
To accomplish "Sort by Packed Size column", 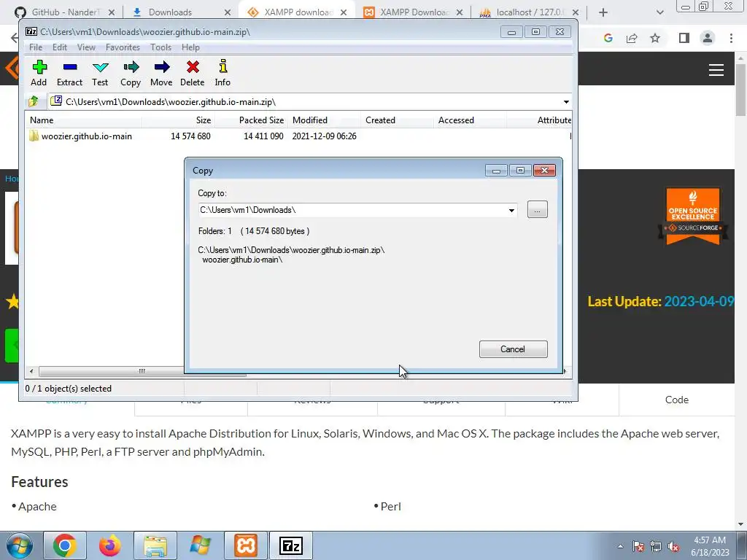I will tap(251, 120).
